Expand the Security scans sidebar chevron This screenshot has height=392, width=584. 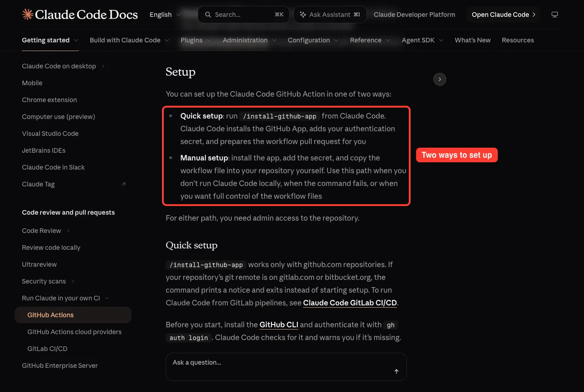click(73, 281)
